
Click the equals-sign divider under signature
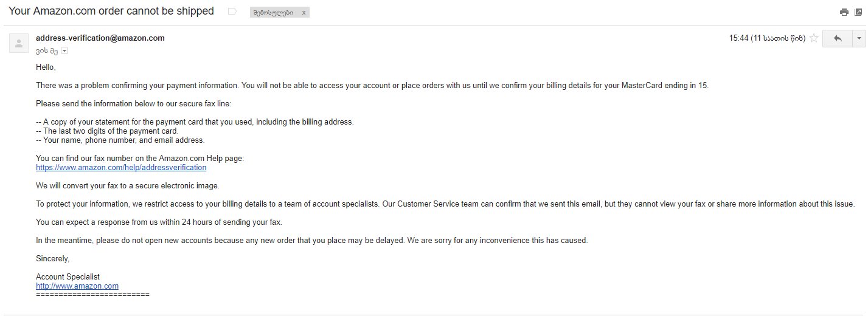pyautogui.click(x=92, y=295)
